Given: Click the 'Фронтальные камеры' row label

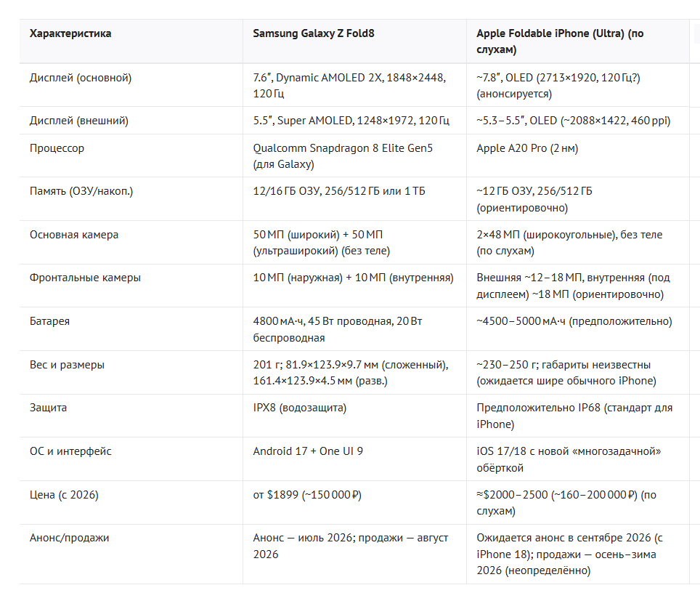Looking at the screenshot, I should click(85, 278).
